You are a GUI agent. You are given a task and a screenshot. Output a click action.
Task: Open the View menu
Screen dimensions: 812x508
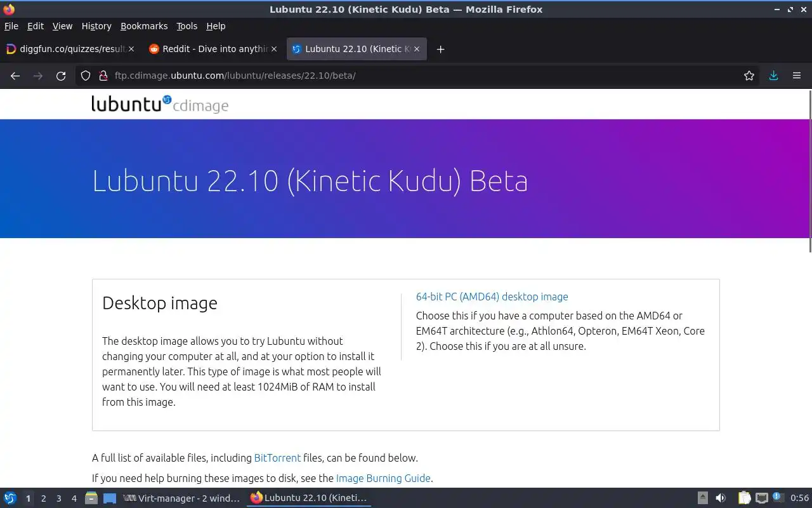[x=62, y=26]
